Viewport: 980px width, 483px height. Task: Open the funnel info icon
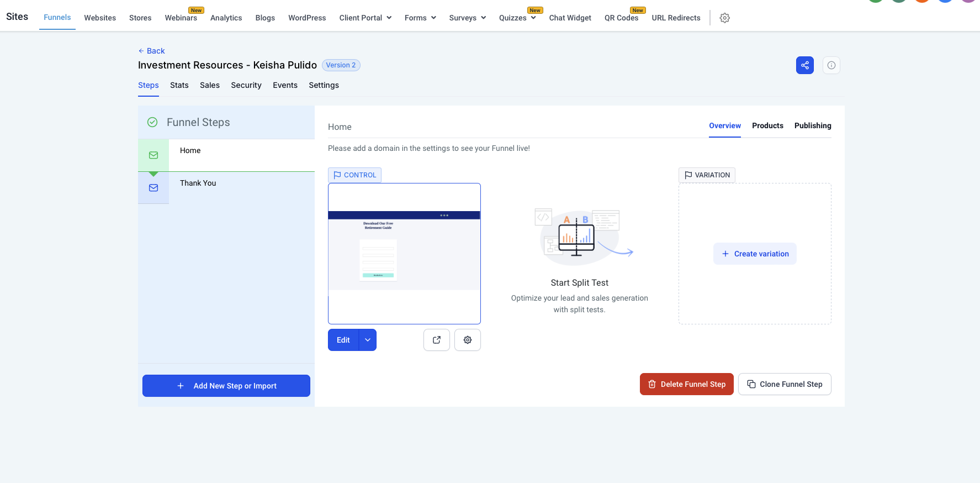[x=831, y=65]
